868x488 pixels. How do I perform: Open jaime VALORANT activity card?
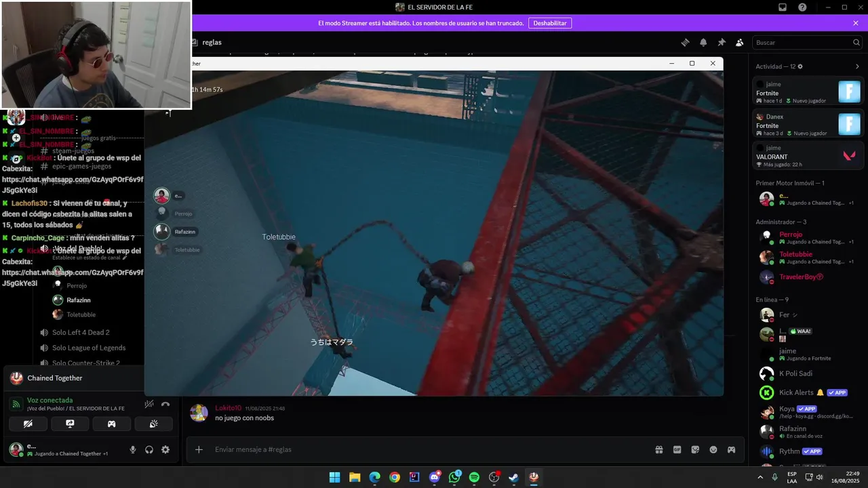(809, 156)
